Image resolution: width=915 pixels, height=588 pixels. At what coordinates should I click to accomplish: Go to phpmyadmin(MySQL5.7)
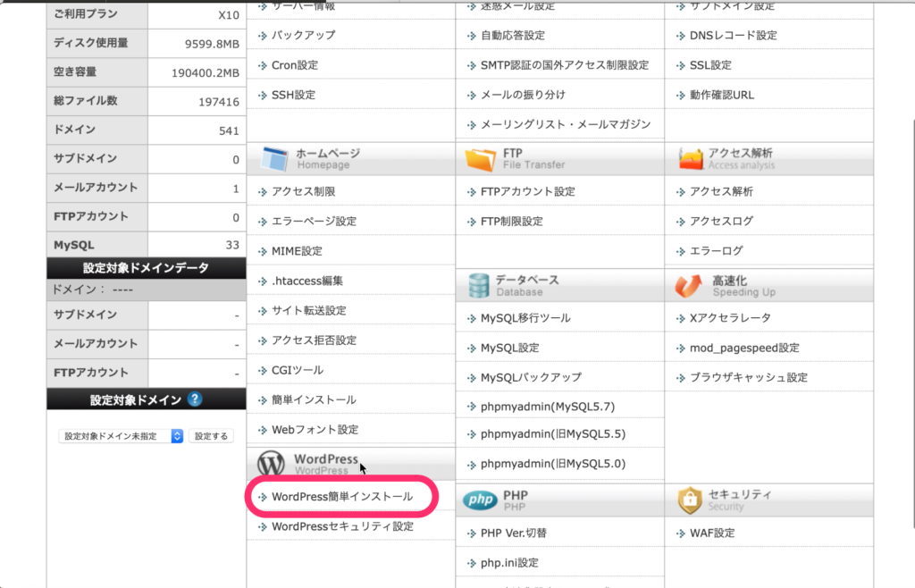point(547,407)
